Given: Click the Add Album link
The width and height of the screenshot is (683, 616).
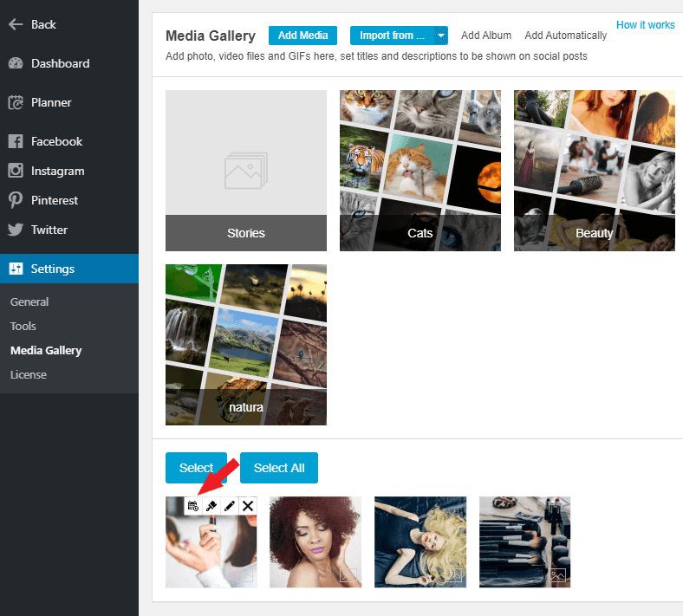Looking at the screenshot, I should (x=486, y=36).
